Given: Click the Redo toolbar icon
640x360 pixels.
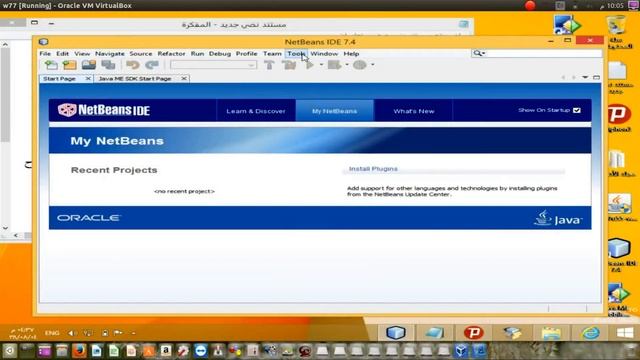Looking at the screenshot, I should click(x=152, y=65).
